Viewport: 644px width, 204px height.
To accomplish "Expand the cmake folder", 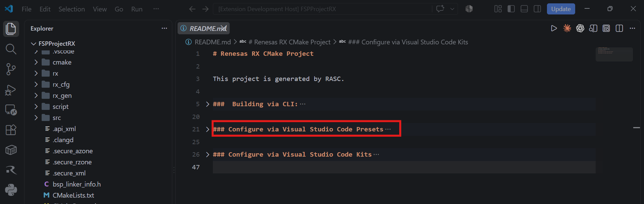I will [x=36, y=62].
